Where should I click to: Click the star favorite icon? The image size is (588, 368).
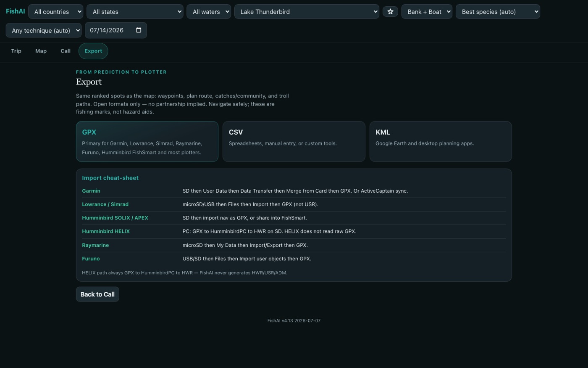390,12
